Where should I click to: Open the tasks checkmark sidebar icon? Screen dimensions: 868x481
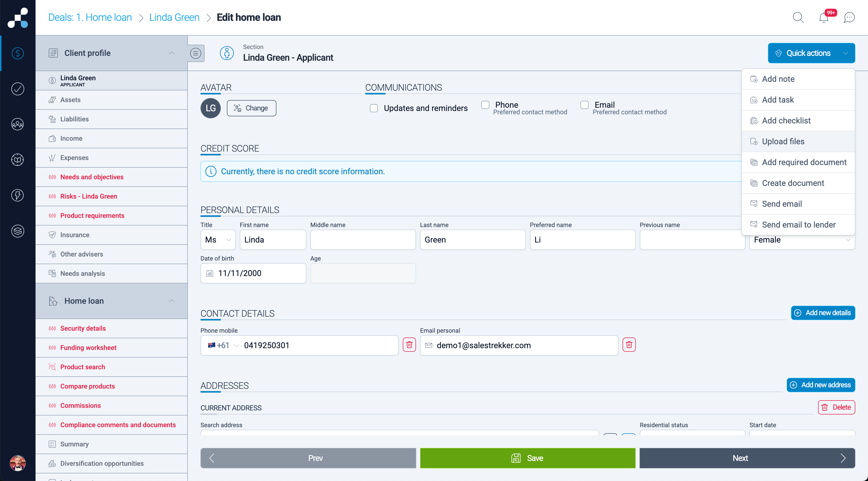click(18, 89)
